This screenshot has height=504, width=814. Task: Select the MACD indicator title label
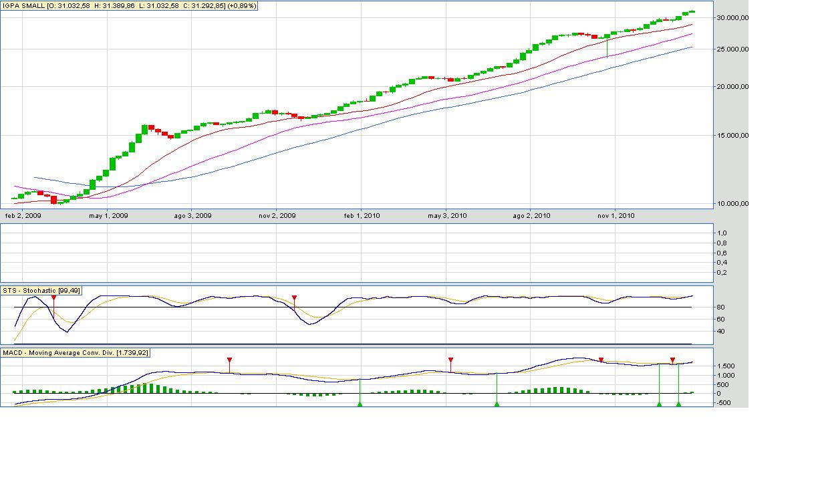click(76, 352)
